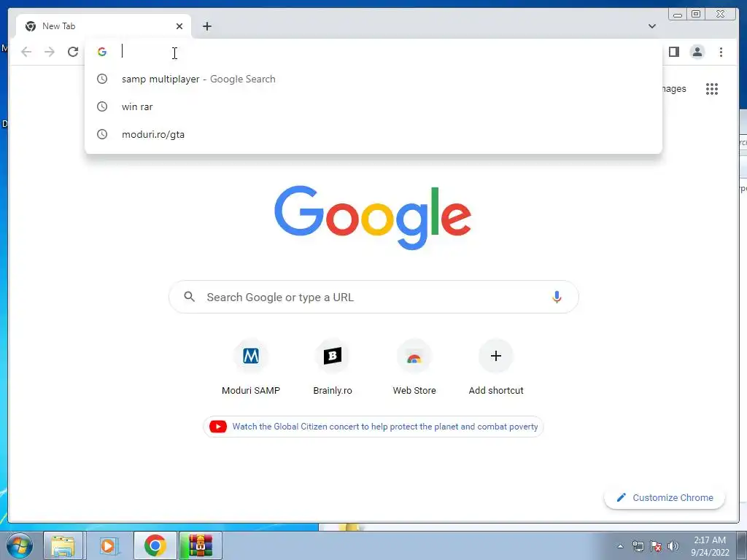Start voice search with microphone icon

pyautogui.click(x=557, y=297)
